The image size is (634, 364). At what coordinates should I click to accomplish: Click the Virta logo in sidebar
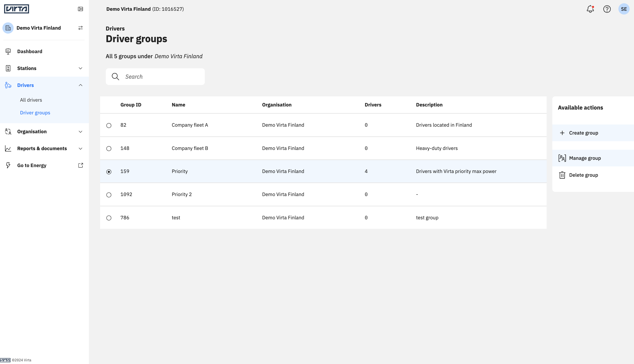click(x=16, y=9)
